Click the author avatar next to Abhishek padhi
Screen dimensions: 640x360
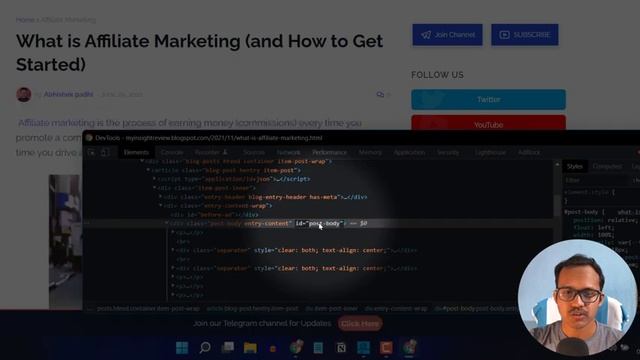pos(24,94)
